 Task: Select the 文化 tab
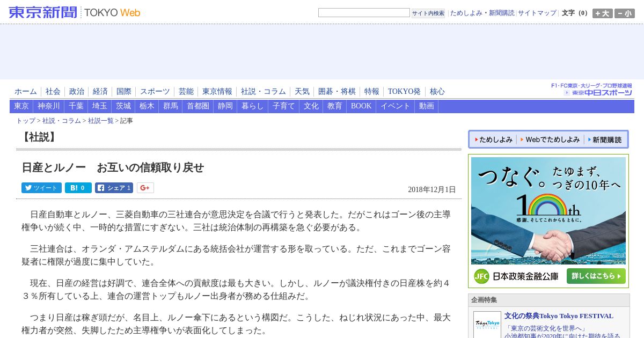[311, 106]
